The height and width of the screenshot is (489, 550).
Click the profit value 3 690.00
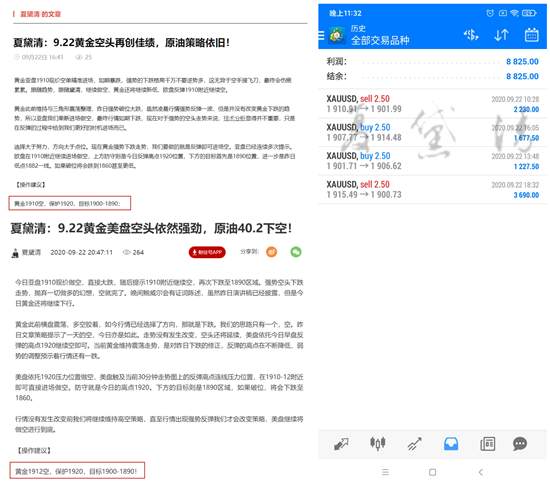point(526,195)
